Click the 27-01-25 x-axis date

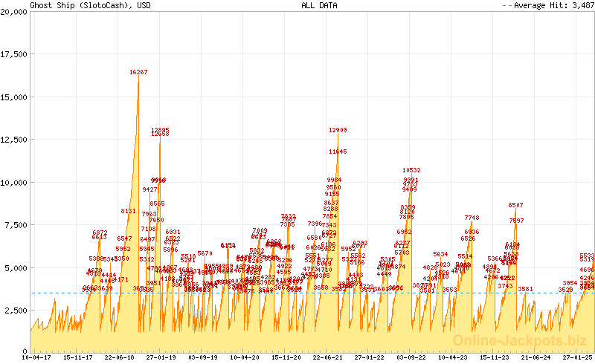[576, 357]
